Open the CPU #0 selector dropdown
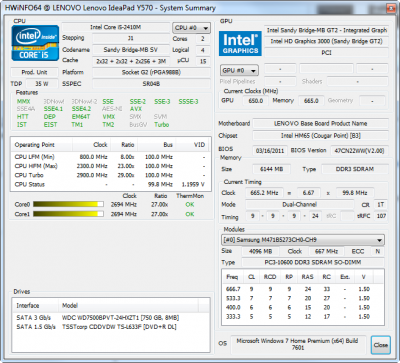The width and height of the screenshot is (400, 363). (x=191, y=28)
